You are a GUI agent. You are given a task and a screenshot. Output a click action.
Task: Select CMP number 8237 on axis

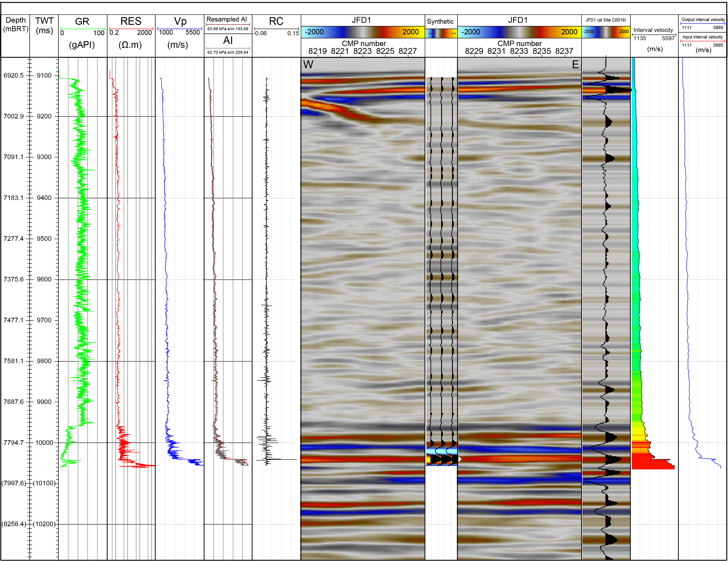tap(564, 51)
